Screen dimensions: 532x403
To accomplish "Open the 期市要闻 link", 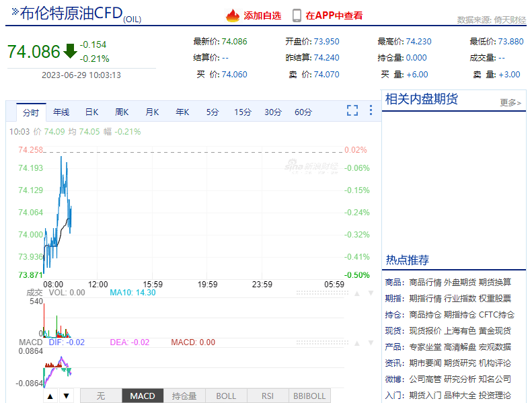I will 425,363.
